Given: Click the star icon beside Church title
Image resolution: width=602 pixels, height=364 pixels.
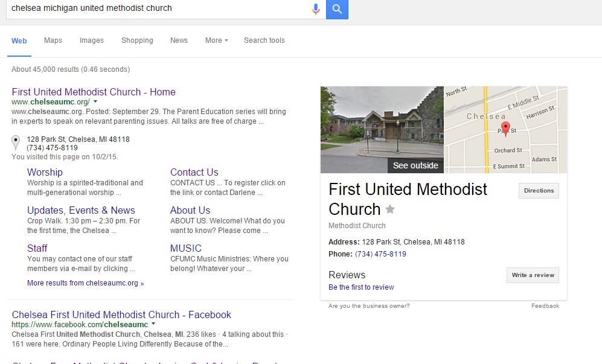Looking at the screenshot, I should pos(390,209).
